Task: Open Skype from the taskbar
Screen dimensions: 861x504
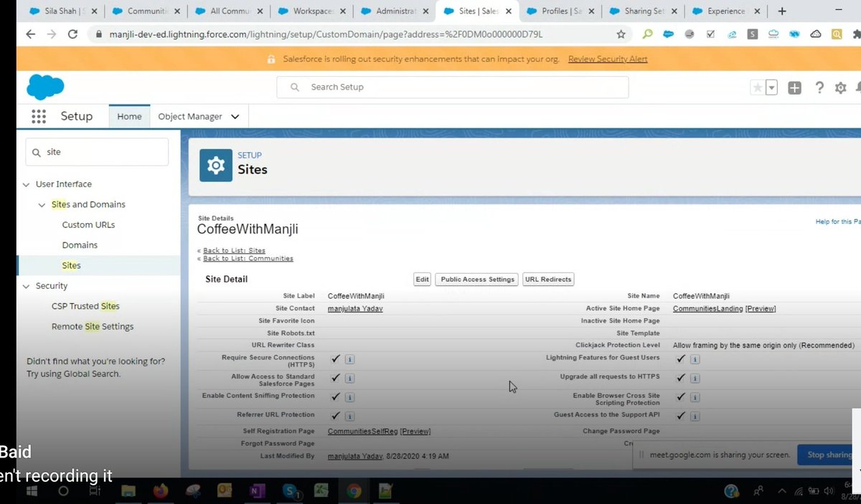Action: pos(290,492)
